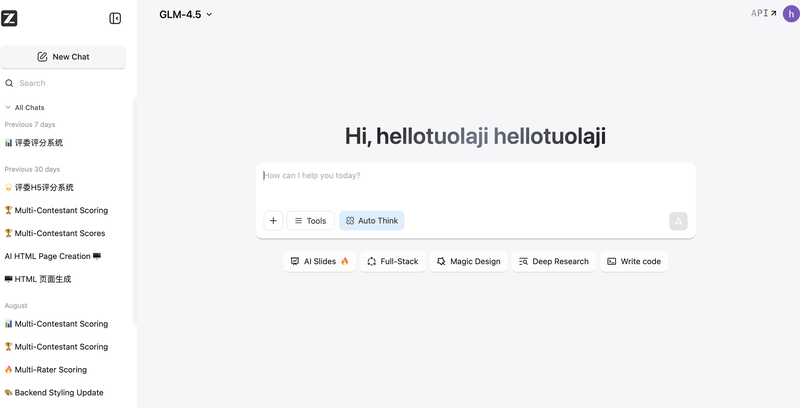Collapse the sidebar with panel icon

pos(115,18)
